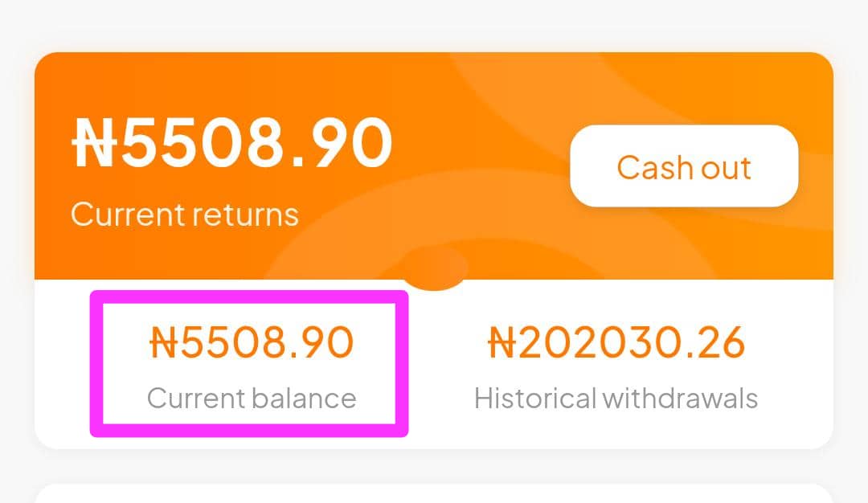Open the Current balance label
Screen dimensions: 868x503
pyautogui.click(x=251, y=398)
